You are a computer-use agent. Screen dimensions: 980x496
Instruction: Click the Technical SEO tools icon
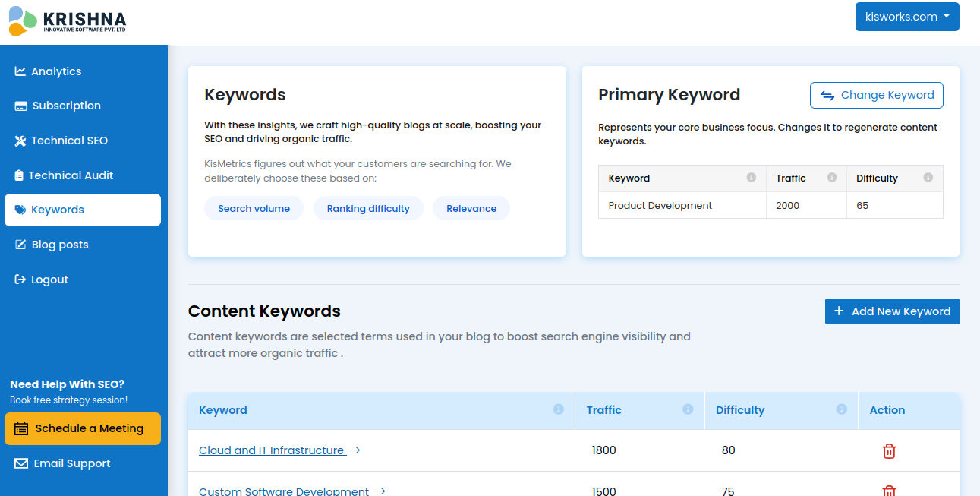[20, 141]
